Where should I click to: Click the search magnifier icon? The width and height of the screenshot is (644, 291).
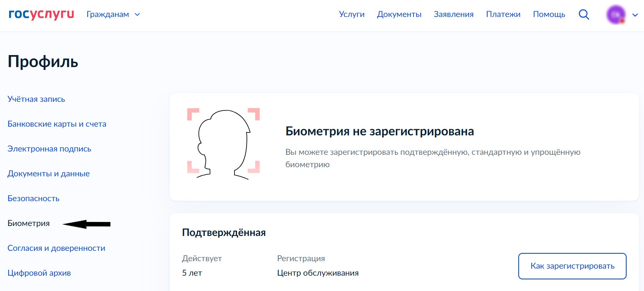point(584,14)
